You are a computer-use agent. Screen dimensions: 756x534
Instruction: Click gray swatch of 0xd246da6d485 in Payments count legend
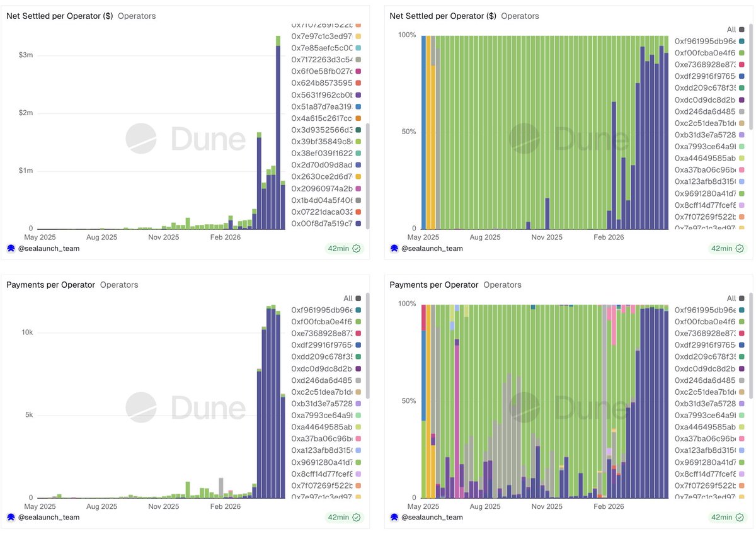(x=358, y=380)
